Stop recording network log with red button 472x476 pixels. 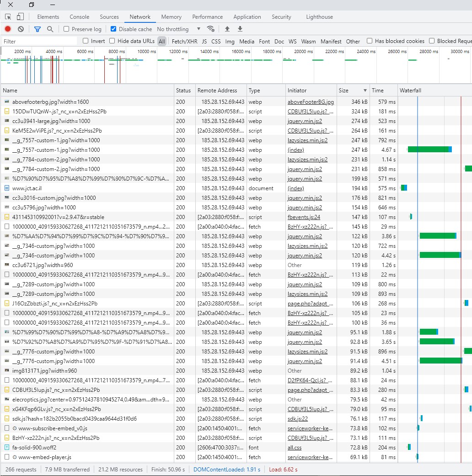click(x=8, y=29)
